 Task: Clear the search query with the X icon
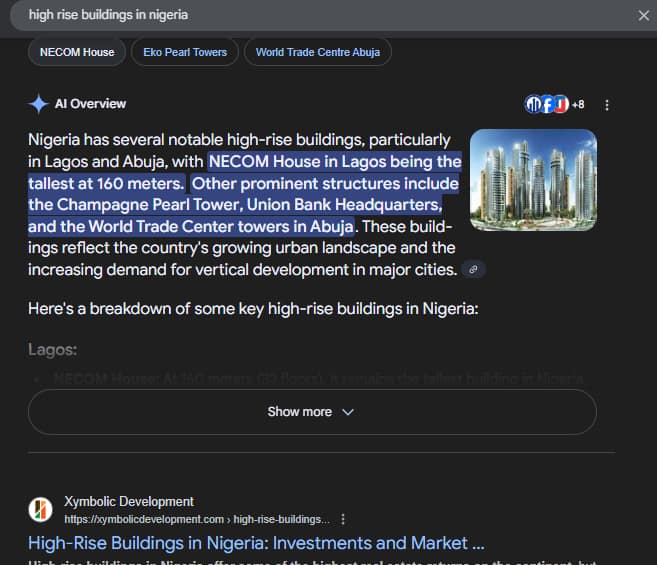[x=643, y=15]
